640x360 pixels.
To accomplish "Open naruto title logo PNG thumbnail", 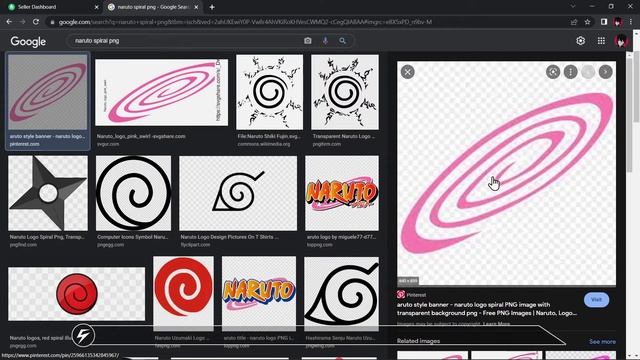I will coord(259,293).
